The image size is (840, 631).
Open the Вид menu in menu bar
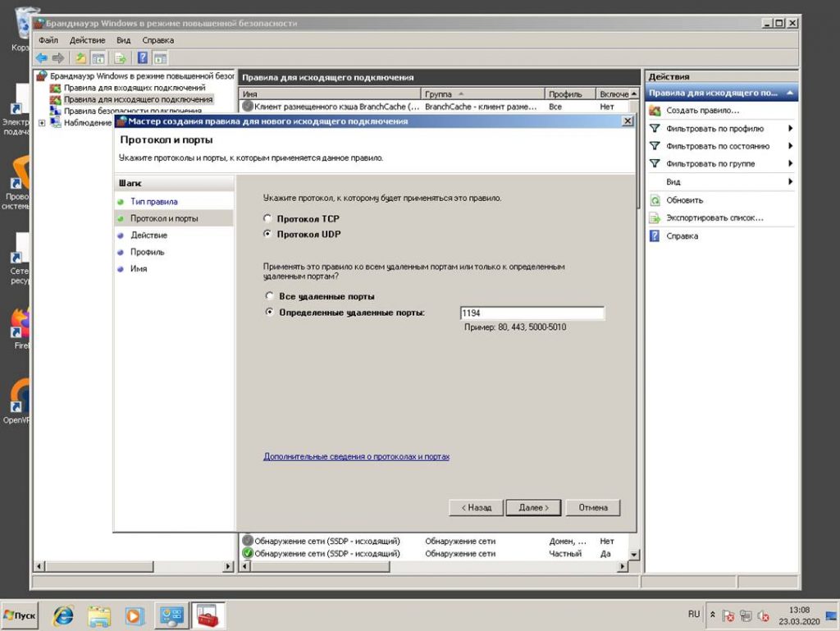pyautogui.click(x=124, y=40)
